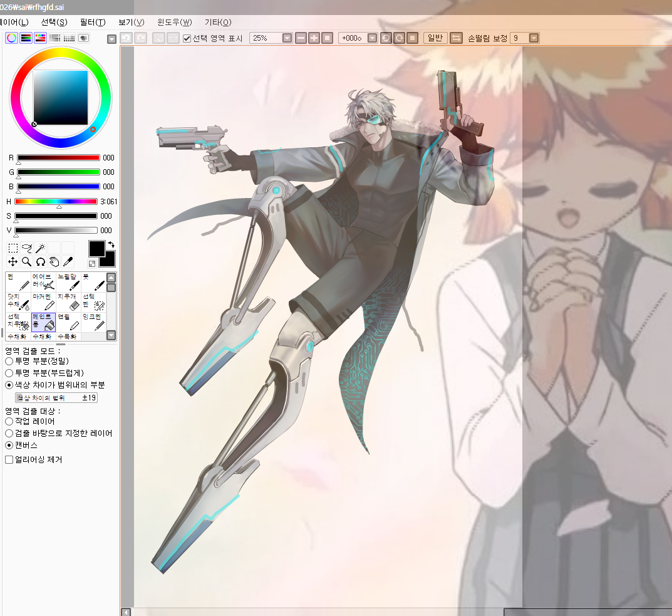This screenshot has height=616, width=672.
Task: Expand the 손떨림 보정 stabilizer dropdown
Action: (534, 38)
